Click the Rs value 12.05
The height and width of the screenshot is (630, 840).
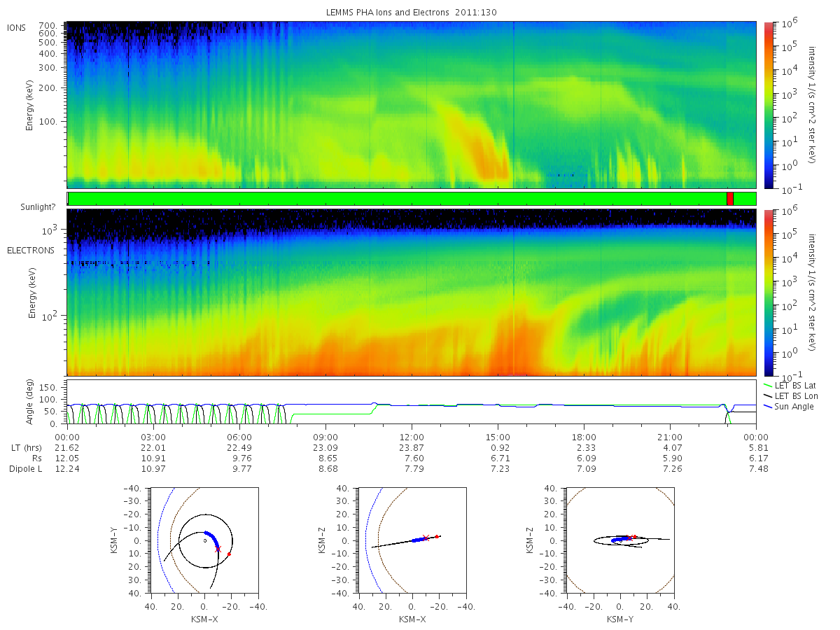[x=67, y=458]
